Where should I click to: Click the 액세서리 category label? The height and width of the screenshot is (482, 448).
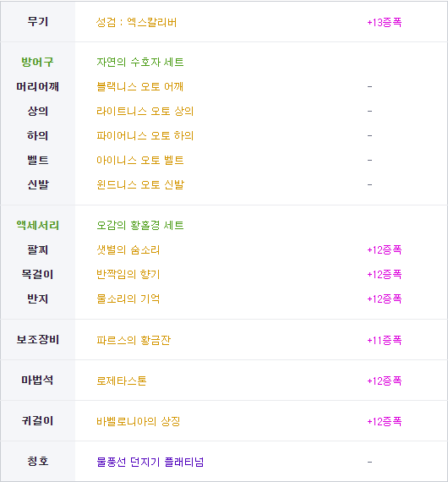click(x=37, y=225)
